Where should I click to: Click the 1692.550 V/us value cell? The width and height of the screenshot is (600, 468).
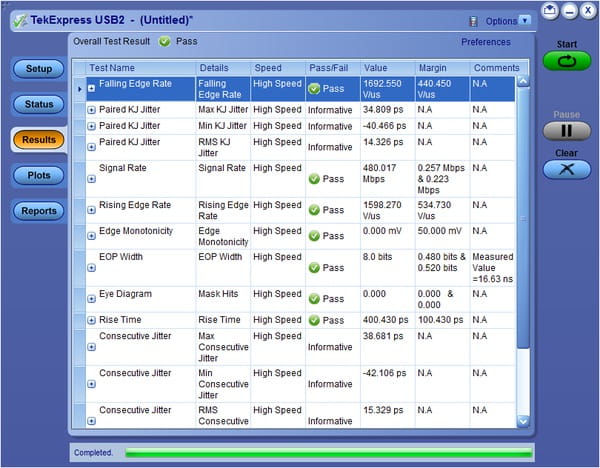387,89
